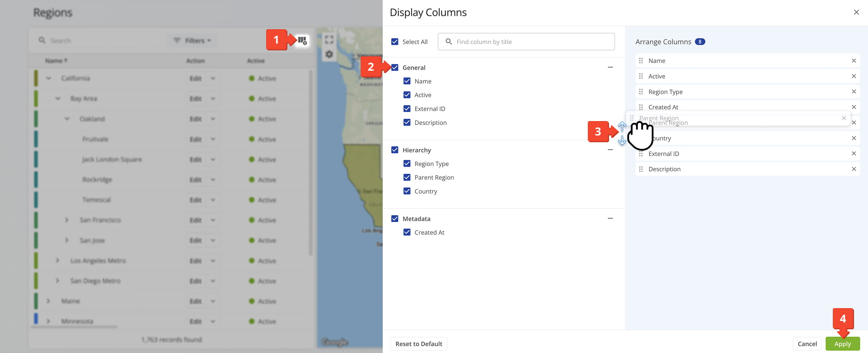Click Edit for California row
Screen dimensions: 868x353
[x=196, y=78]
